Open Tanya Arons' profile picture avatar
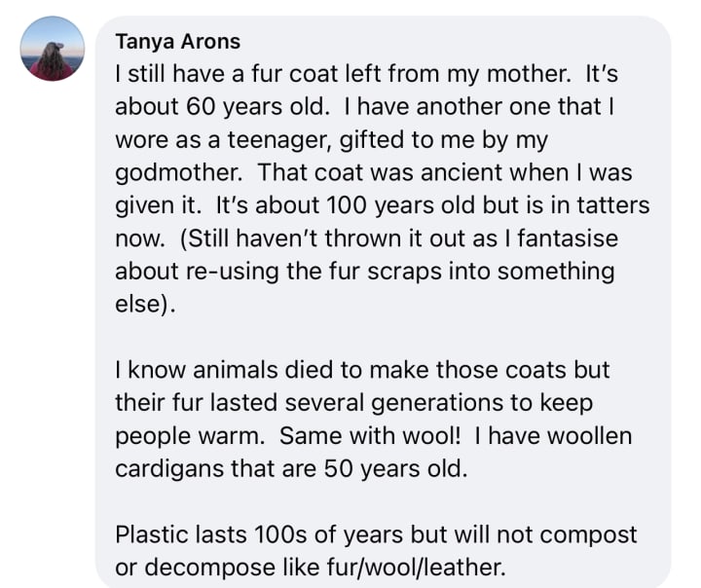This screenshot has width=701, height=588. (53, 49)
